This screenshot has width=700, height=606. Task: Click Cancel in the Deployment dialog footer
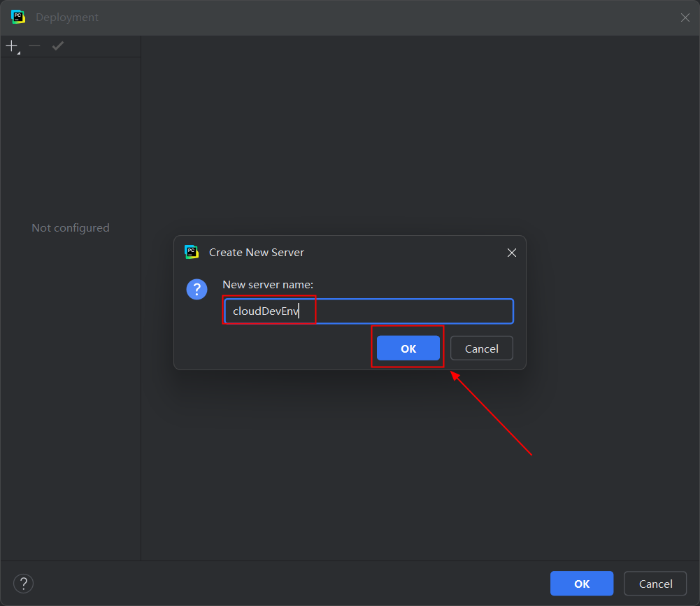[655, 583]
